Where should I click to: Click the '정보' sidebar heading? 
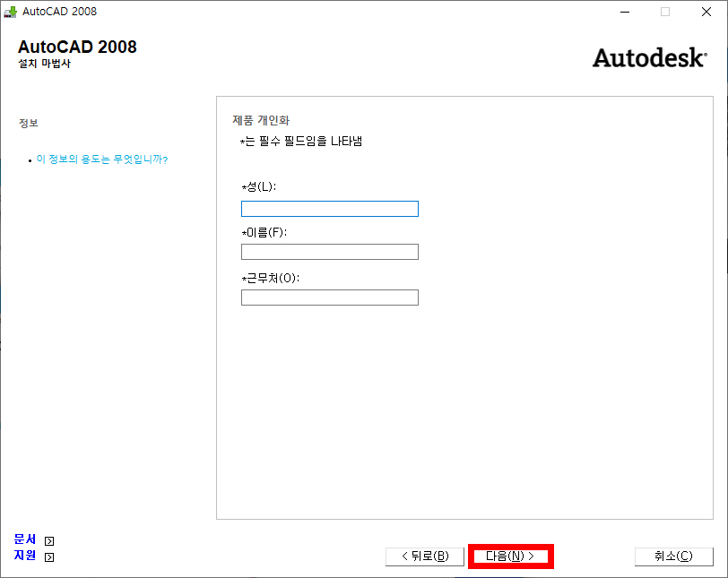[x=29, y=123]
